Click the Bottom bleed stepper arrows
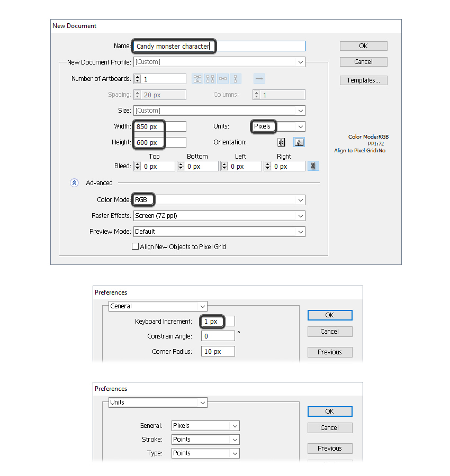This screenshot has width=450, height=476. (x=181, y=166)
